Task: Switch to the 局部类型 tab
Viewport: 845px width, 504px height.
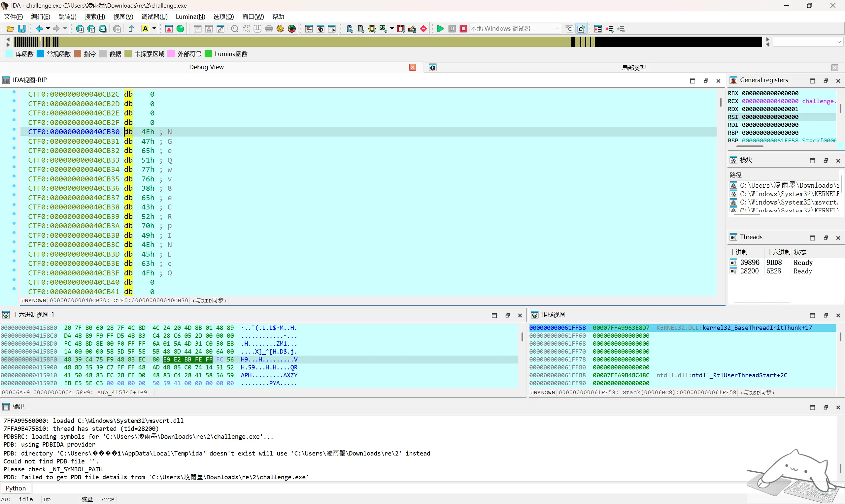Action: pos(634,68)
